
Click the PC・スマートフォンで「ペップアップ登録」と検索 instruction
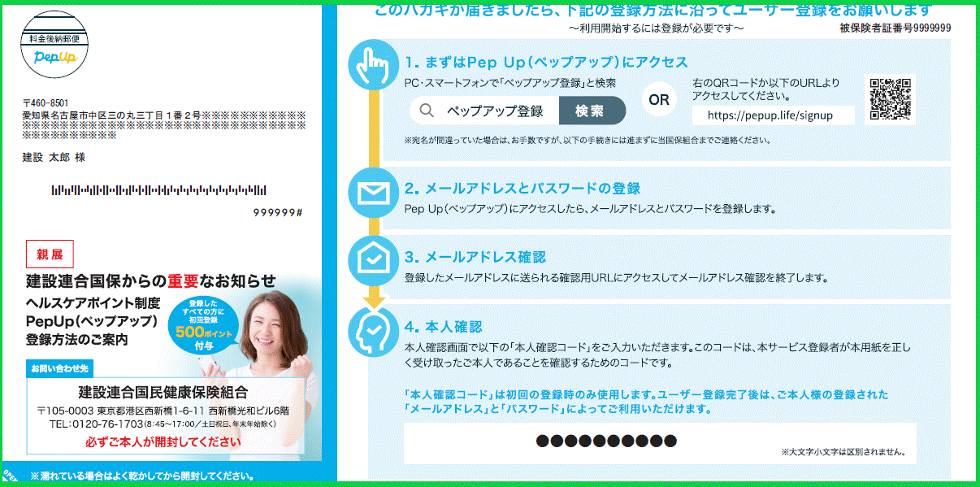[510, 82]
